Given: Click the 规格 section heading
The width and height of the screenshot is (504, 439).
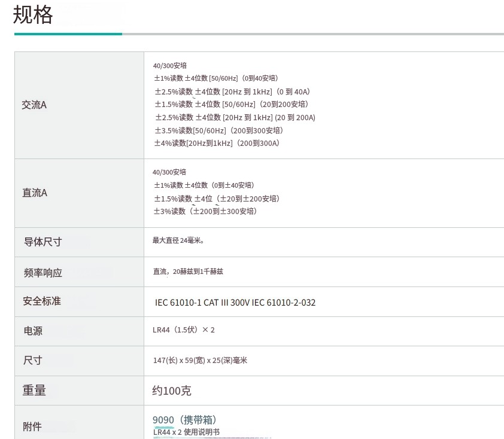Looking at the screenshot, I should tap(33, 14).
